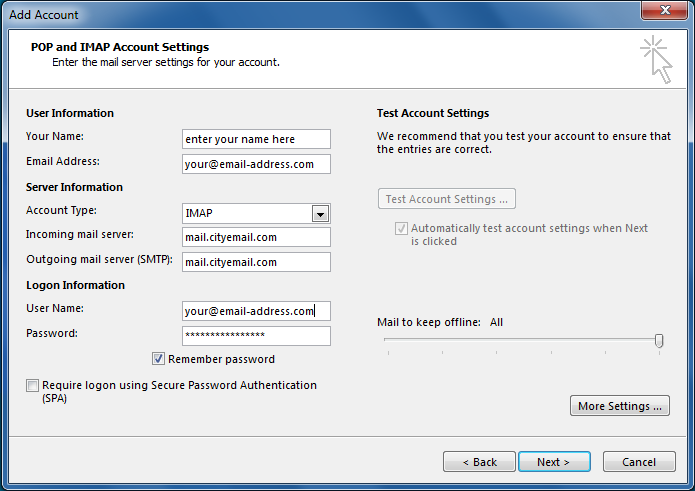Click the Add Account title bar
Screen dimensions: 695x491
pyautogui.click(x=300, y=15)
